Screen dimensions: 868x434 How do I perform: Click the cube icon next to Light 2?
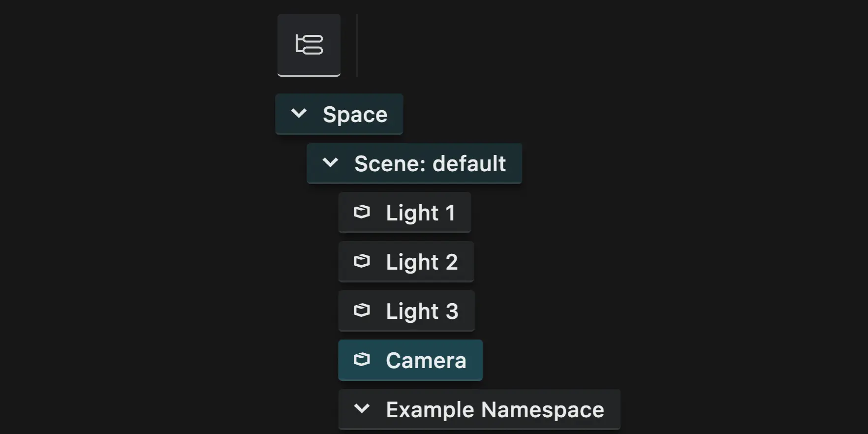click(363, 261)
